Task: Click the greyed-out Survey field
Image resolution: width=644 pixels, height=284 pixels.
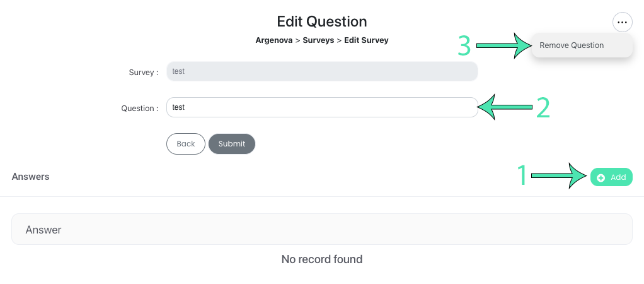Action: 321,71
